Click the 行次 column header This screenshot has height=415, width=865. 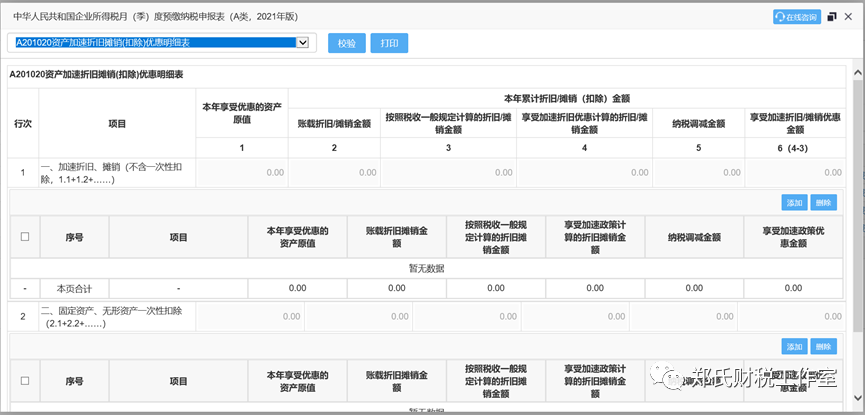(x=23, y=124)
